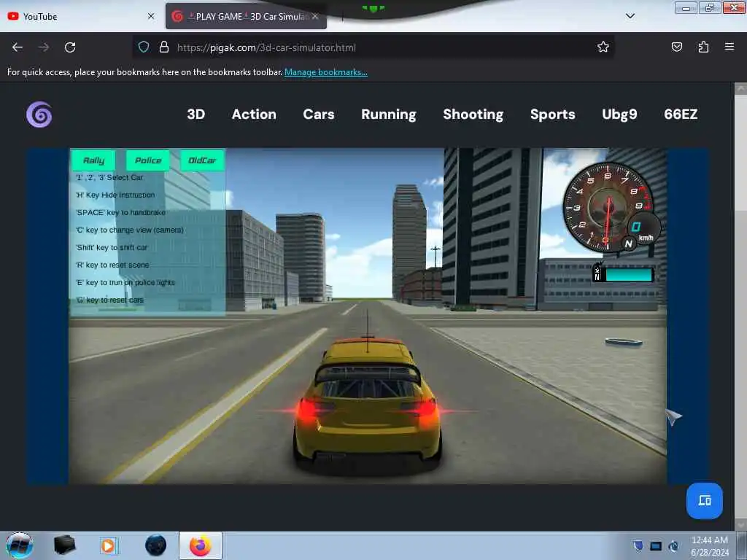The height and width of the screenshot is (560, 747).
Task: Click the speedometer gauge in the game
Action: click(x=608, y=208)
